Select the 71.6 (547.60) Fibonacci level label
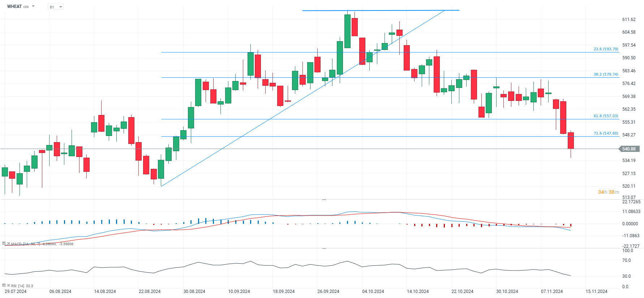This screenshot has height=298, width=644. click(606, 133)
